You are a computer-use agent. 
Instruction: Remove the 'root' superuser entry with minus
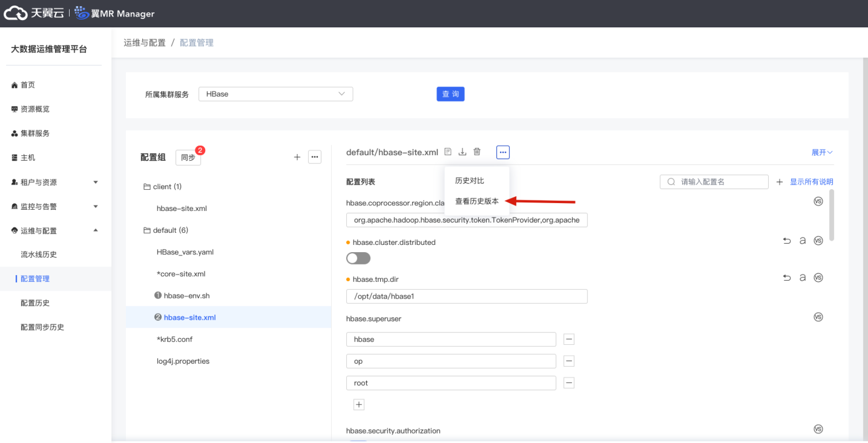[x=569, y=383]
